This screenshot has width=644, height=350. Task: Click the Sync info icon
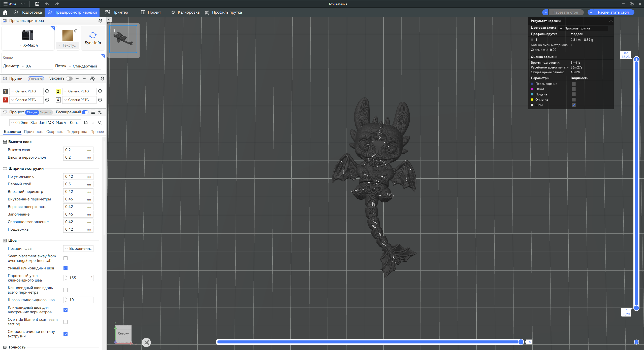[93, 35]
